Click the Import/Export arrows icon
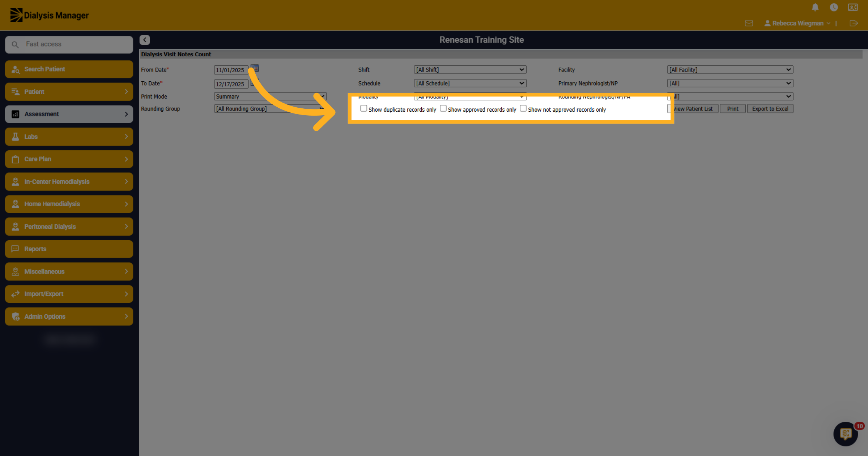Image resolution: width=868 pixels, height=456 pixels. [x=15, y=294]
